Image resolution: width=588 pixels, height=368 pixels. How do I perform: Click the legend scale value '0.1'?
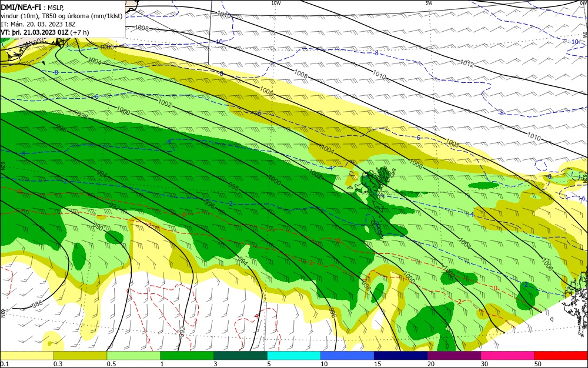4,364
